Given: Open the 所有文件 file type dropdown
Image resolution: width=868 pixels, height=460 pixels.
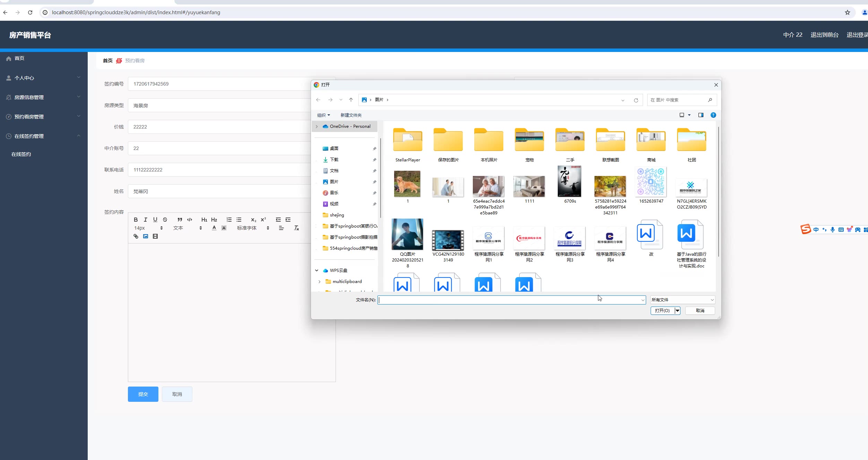Looking at the screenshot, I should pos(682,300).
